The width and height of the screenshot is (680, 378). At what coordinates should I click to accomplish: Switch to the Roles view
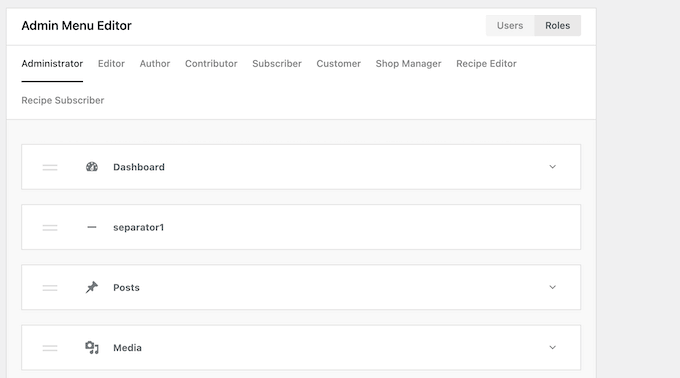pos(558,26)
